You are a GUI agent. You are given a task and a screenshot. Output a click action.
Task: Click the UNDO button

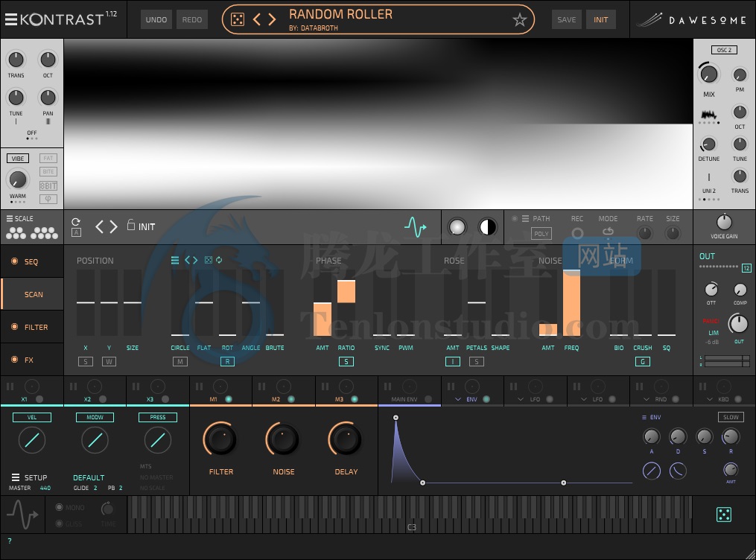(x=156, y=19)
